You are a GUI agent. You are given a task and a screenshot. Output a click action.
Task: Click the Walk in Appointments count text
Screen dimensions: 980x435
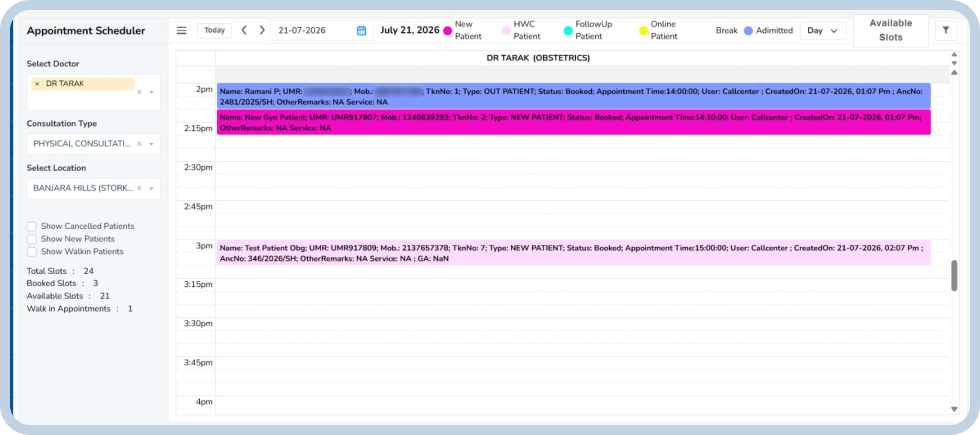point(79,308)
